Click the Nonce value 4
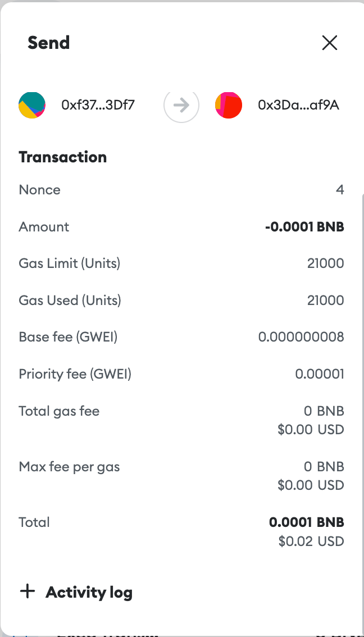The height and width of the screenshot is (637, 364). click(x=340, y=190)
